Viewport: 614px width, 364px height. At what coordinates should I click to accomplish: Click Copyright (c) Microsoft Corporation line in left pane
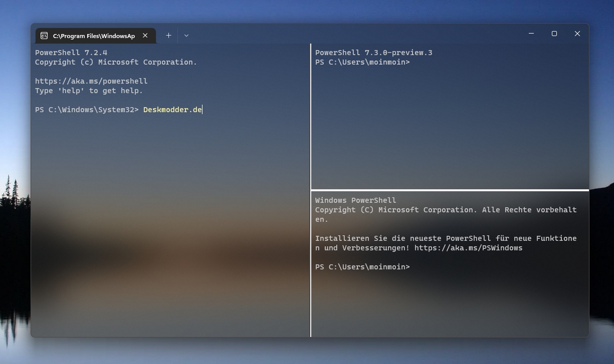pos(116,62)
